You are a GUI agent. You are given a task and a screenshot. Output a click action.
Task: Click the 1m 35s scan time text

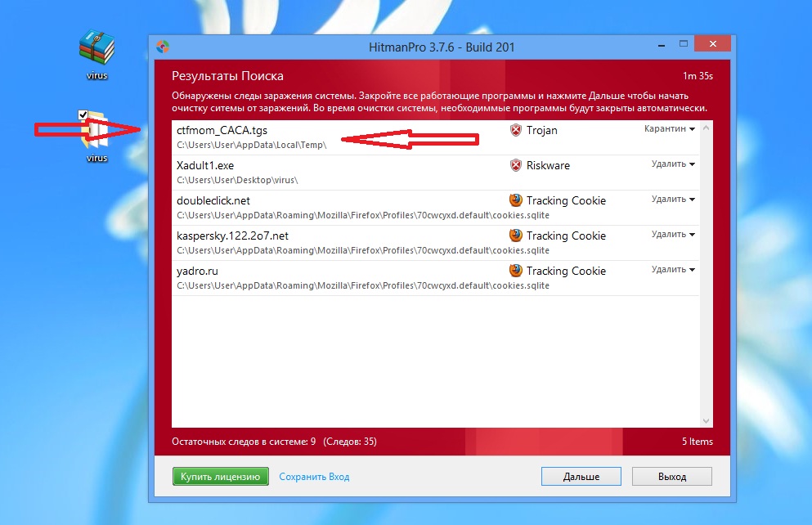tap(698, 76)
